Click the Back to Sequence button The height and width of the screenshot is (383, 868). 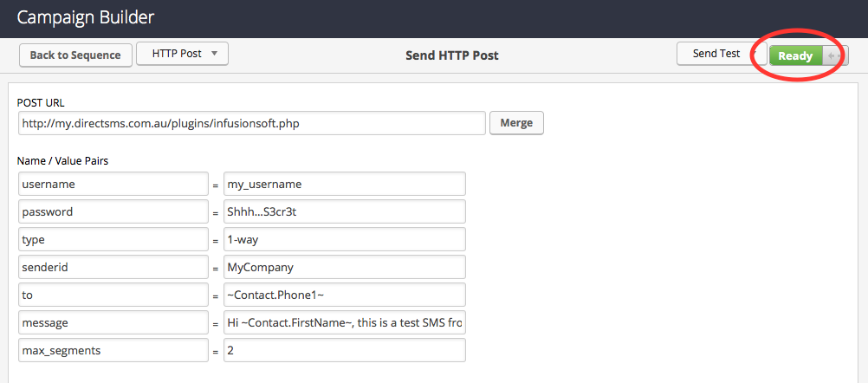point(75,55)
